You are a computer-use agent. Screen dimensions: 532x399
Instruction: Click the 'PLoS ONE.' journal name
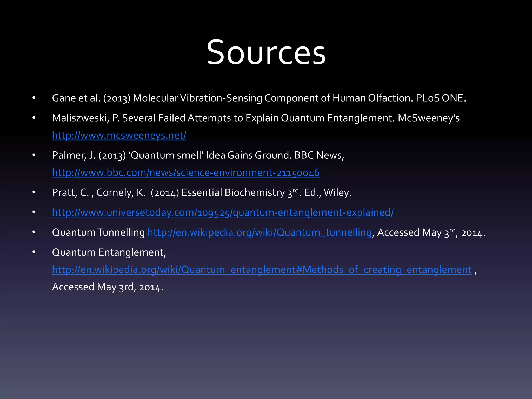[x=441, y=98]
